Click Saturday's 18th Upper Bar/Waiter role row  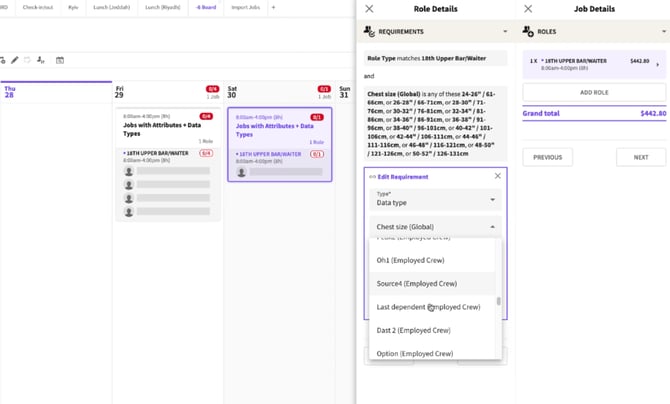pyautogui.click(x=279, y=157)
